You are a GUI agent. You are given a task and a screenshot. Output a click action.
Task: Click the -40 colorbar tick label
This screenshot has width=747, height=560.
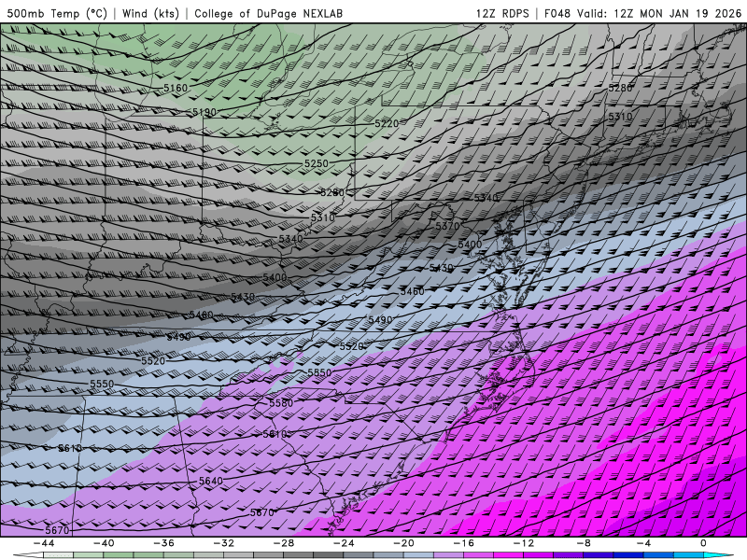tap(104, 543)
